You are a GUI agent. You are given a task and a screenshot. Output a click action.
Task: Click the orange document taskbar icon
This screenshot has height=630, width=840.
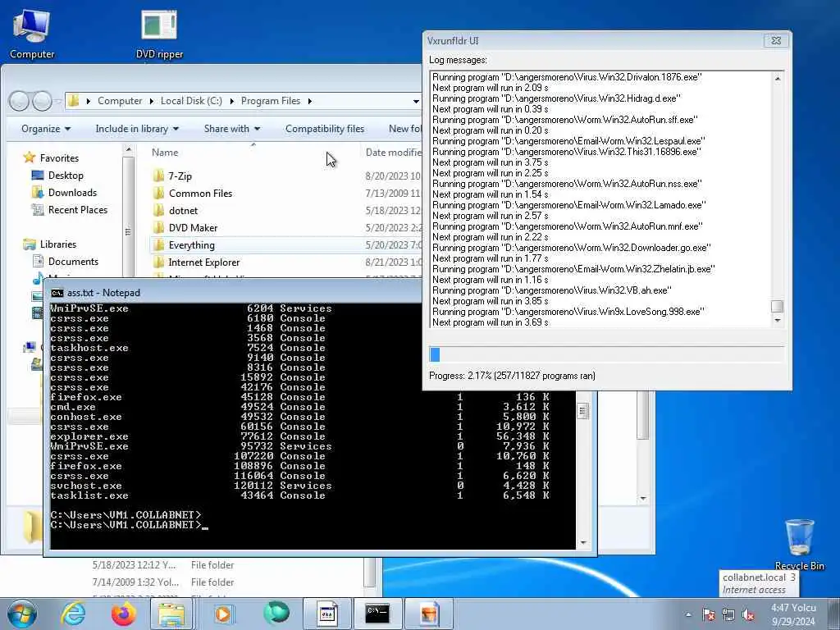pos(428,614)
